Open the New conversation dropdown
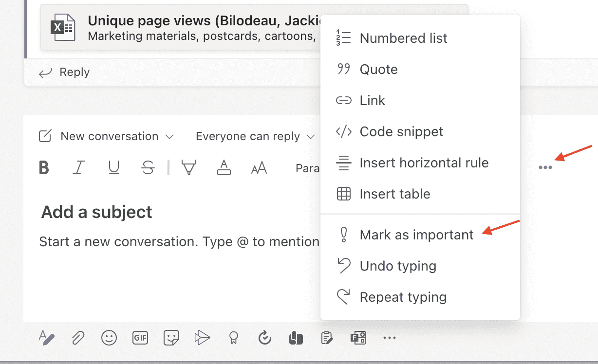The width and height of the screenshot is (598, 364). [106, 137]
